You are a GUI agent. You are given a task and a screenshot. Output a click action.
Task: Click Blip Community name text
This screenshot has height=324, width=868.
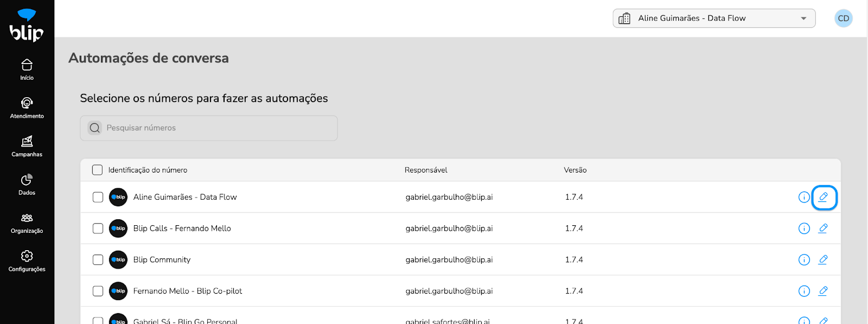coord(162,260)
